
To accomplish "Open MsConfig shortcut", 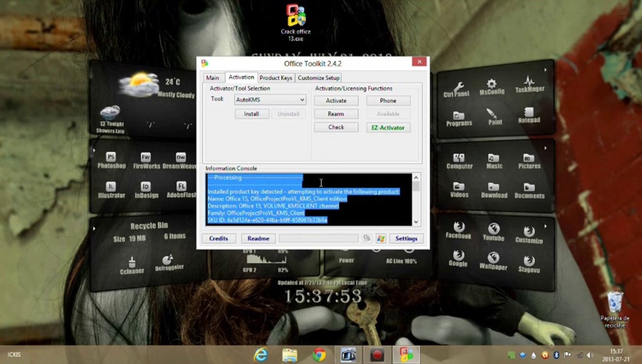I will (492, 87).
